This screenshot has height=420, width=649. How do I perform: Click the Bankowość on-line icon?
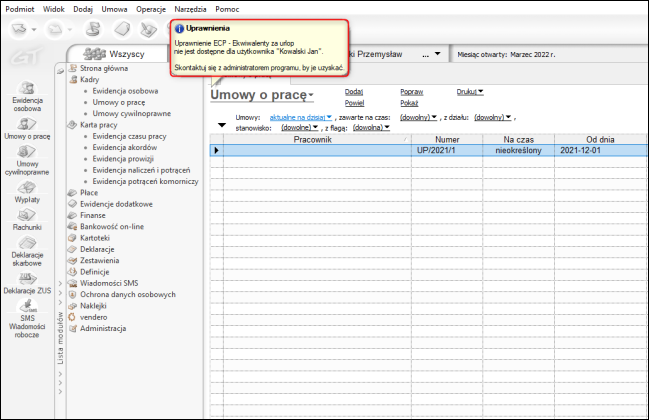[x=72, y=226]
